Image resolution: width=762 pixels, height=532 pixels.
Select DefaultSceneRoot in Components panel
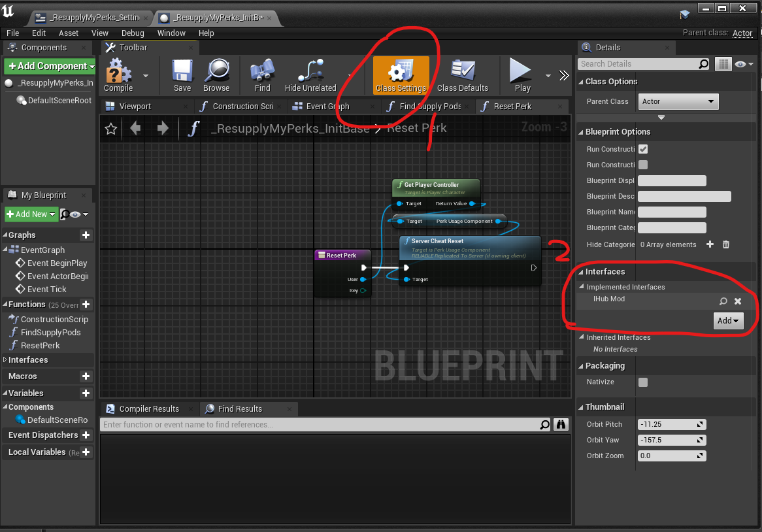click(54, 100)
